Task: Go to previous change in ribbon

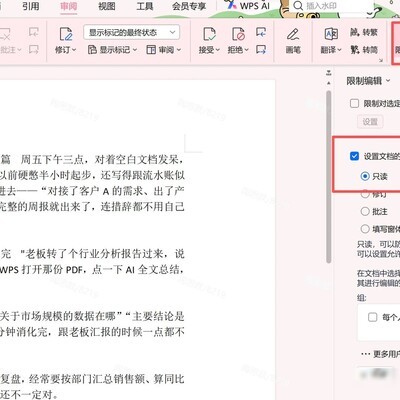Action: coord(261,32)
